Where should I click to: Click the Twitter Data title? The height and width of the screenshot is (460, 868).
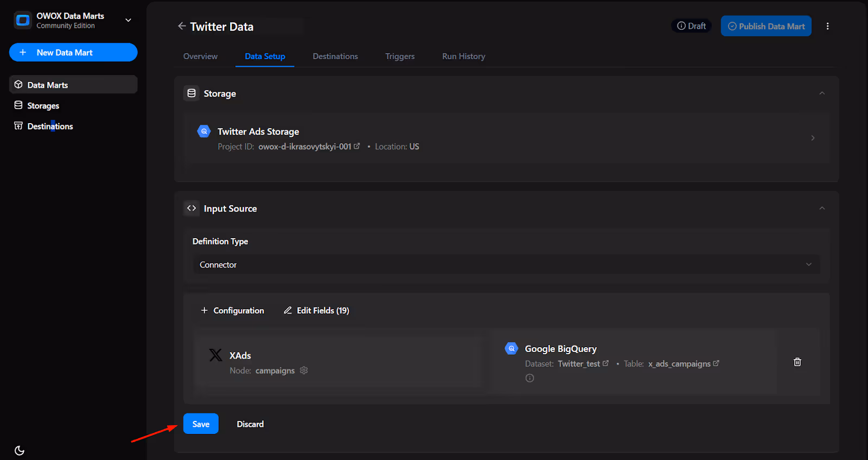coord(222,27)
